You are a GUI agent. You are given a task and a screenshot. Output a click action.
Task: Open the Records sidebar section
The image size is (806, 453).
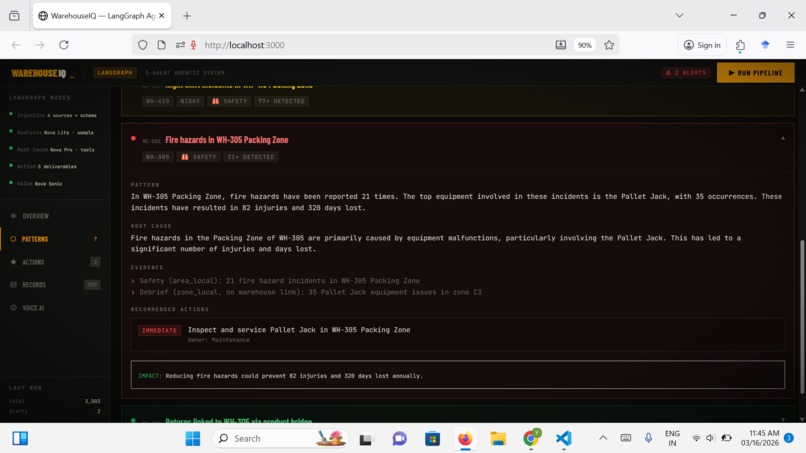click(34, 285)
